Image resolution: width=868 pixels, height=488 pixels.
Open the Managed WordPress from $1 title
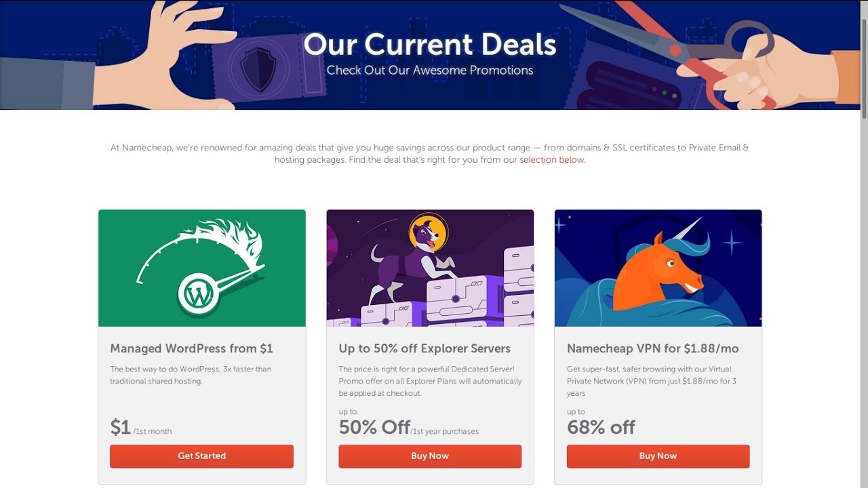(191, 348)
